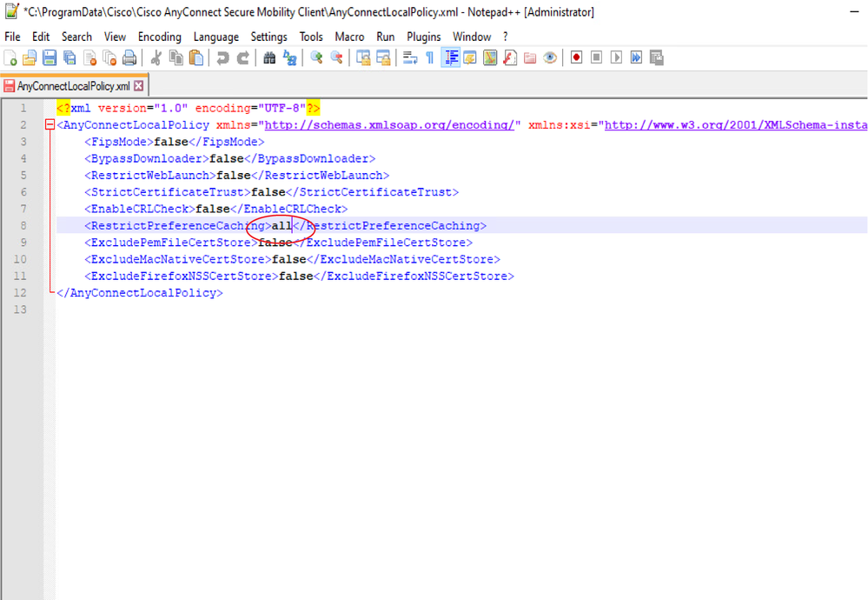This screenshot has height=600, width=868.
Task: Open Find with binoculars icon
Action: [269, 57]
